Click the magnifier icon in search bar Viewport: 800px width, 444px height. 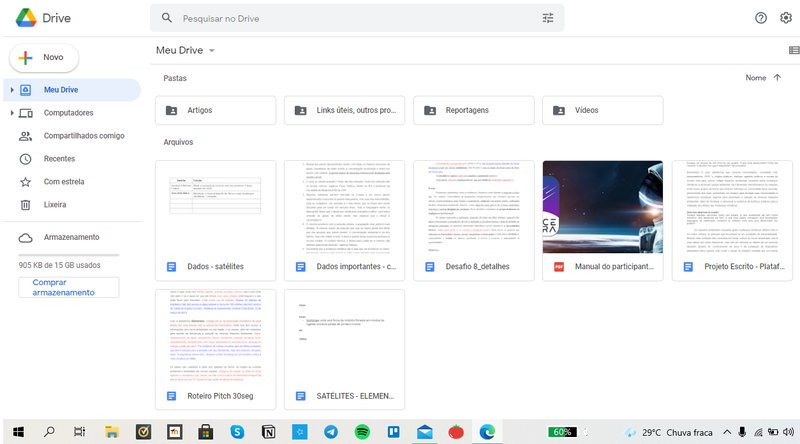167,18
